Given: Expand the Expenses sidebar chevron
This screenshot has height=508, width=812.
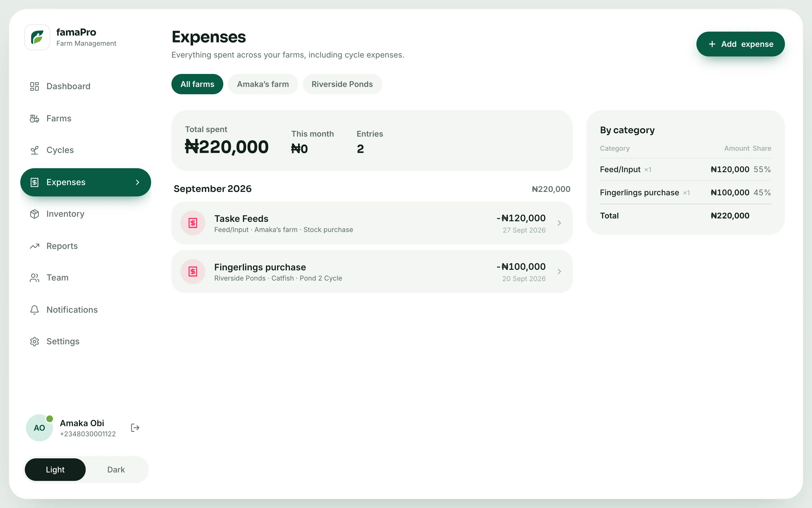Looking at the screenshot, I should [138, 182].
